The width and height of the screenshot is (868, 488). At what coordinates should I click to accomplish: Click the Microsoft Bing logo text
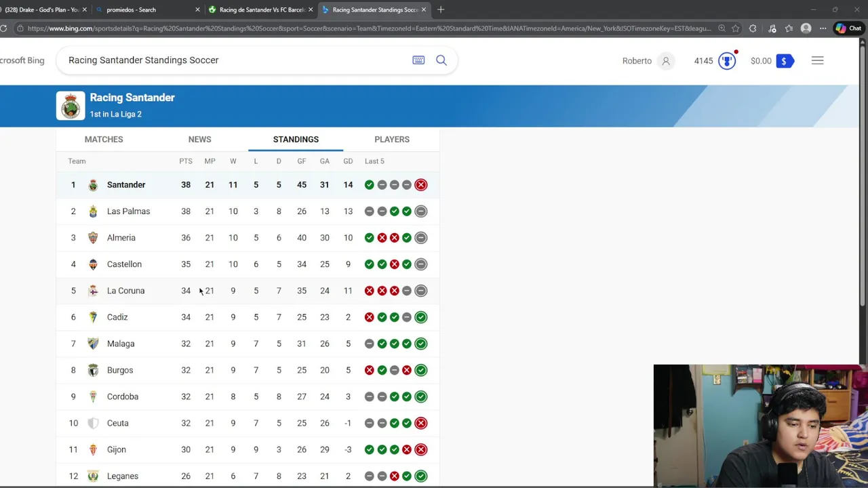(22, 60)
